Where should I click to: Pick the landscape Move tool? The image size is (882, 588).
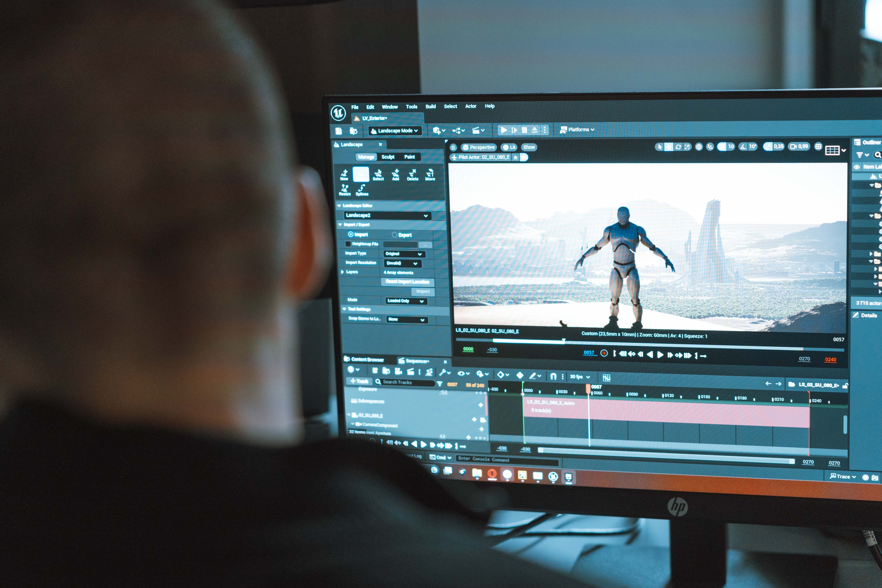point(430,175)
